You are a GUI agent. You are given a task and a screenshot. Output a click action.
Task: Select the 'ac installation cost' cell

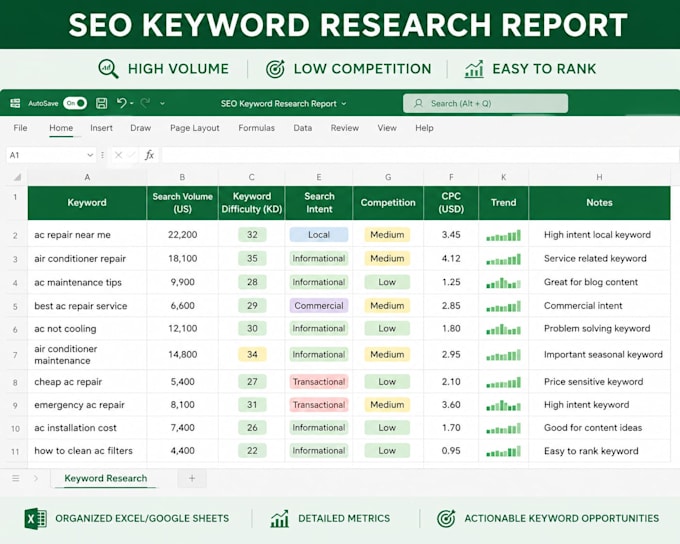point(87,428)
